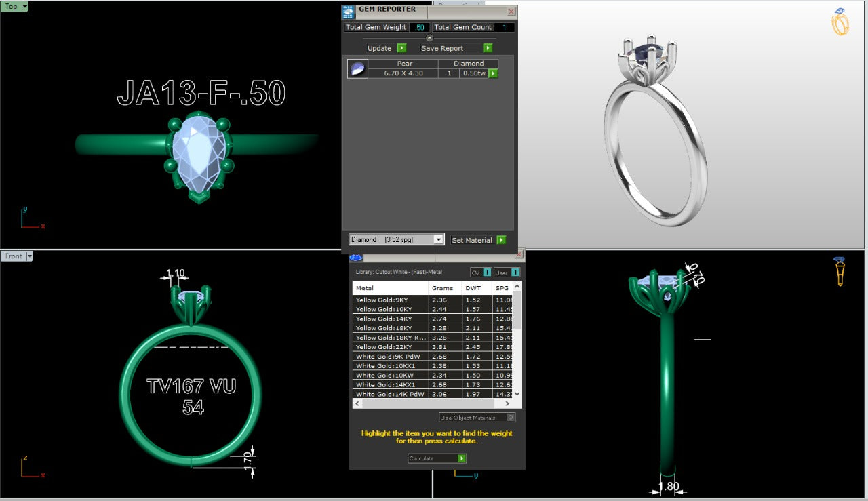Click the Gem Reporter logo icon
This screenshot has width=868, height=501.
349,11
